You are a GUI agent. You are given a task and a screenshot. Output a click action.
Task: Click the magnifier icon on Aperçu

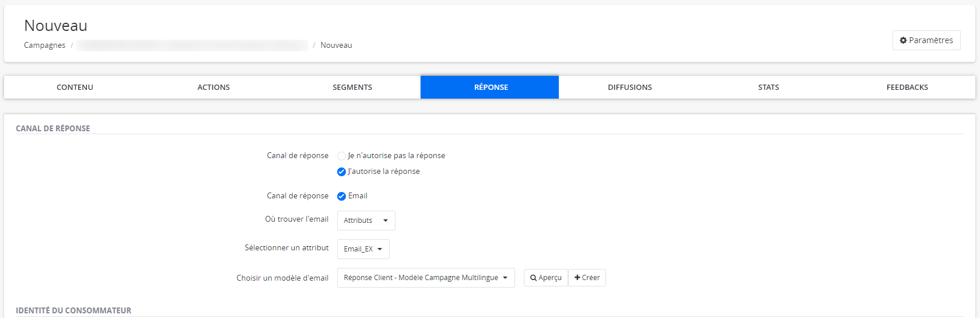(x=533, y=278)
